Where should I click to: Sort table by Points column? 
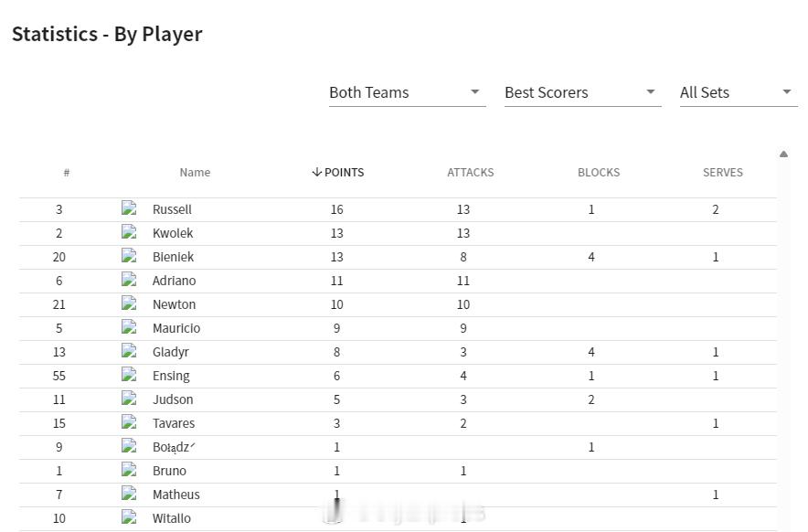coord(338,172)
